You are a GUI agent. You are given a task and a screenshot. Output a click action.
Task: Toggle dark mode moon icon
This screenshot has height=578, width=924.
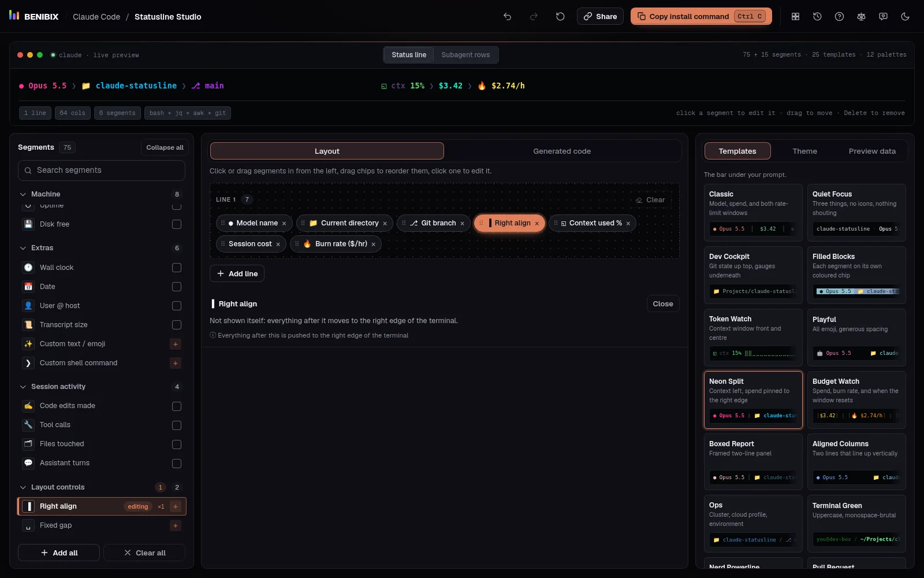(905, 17)
